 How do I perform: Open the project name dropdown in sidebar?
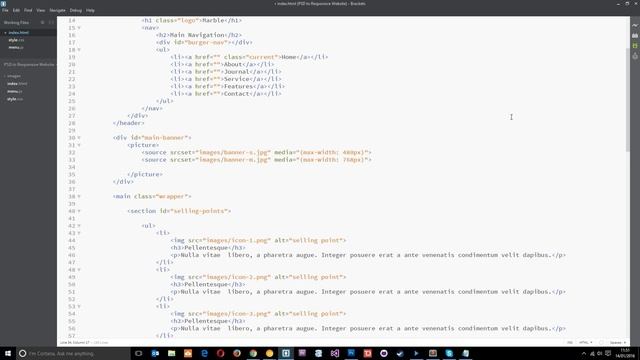click(29, 64)
